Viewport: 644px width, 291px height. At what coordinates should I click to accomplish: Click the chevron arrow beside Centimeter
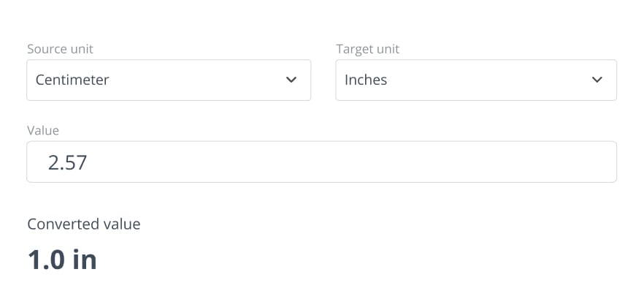291,80
